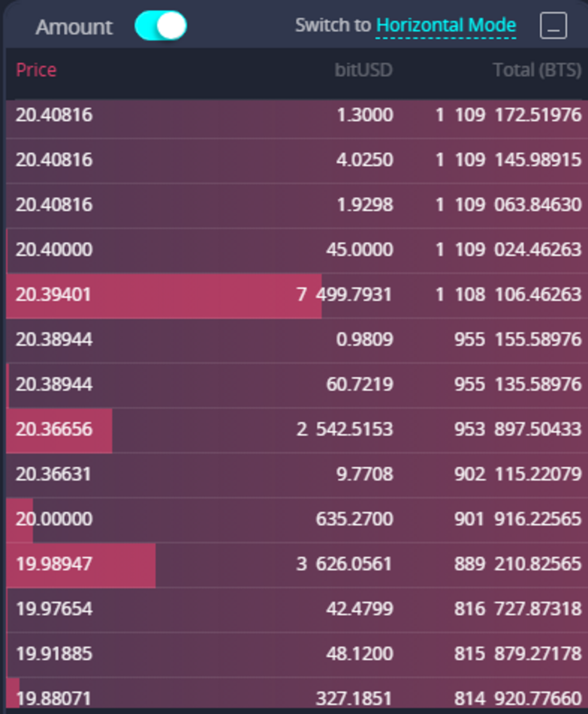Sort by Price column header

click(36, 70)
